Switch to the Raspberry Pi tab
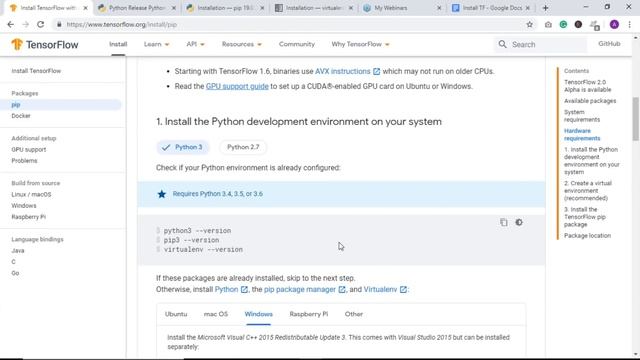This screenshot has width=640, height=360. [309, 314]
